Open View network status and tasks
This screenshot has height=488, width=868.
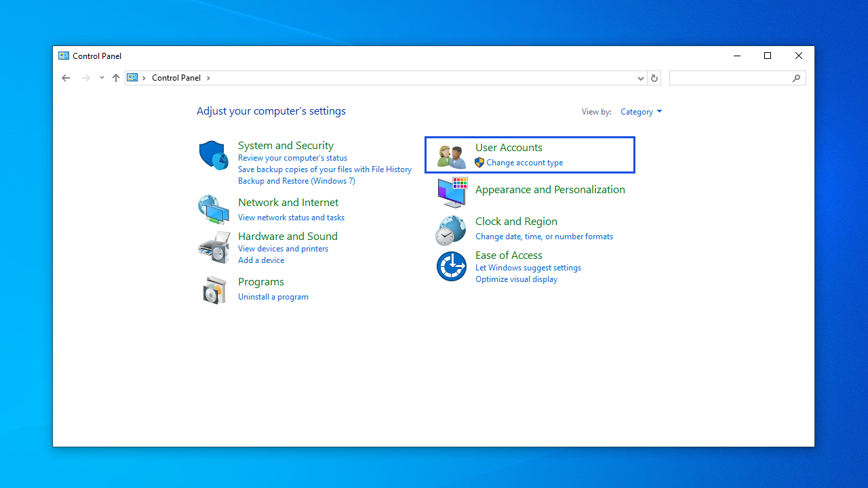pos(291,218)
